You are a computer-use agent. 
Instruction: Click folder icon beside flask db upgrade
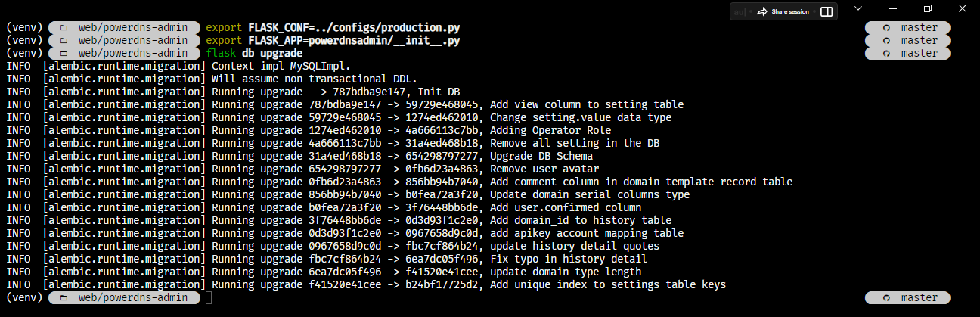coord(64,53)
